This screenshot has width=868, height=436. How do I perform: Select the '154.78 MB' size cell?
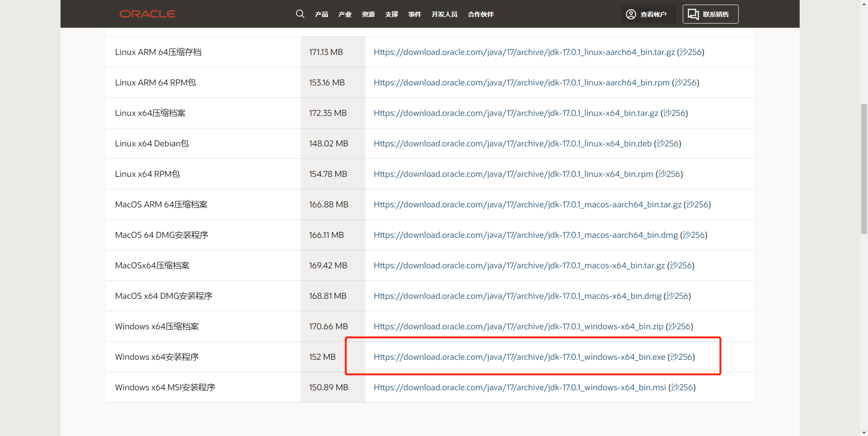pyautogui.click(x=333, y=174)
